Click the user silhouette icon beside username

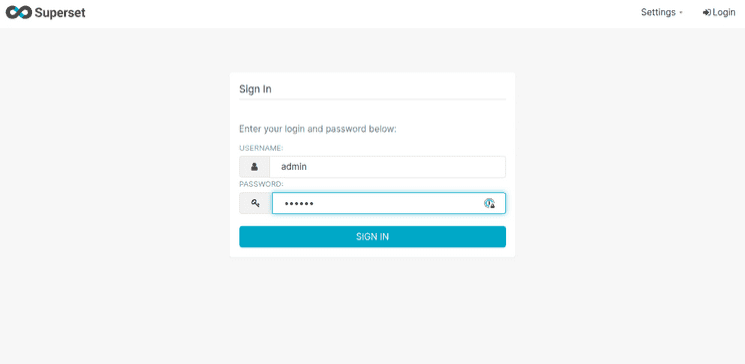click(254, 167)
